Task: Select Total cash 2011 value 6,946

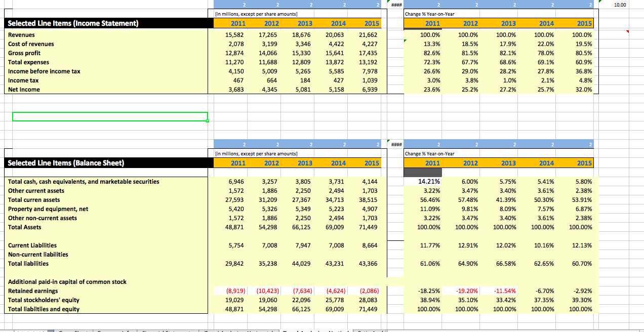Action: (236, 182)
